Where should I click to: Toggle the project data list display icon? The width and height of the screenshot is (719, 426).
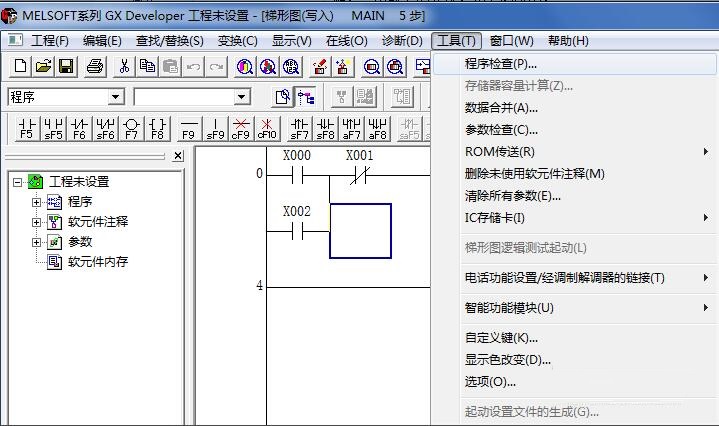(306, 97)
